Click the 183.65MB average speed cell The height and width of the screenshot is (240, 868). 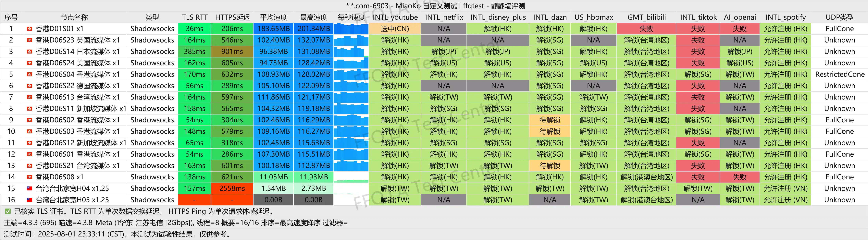pos(274,29)
